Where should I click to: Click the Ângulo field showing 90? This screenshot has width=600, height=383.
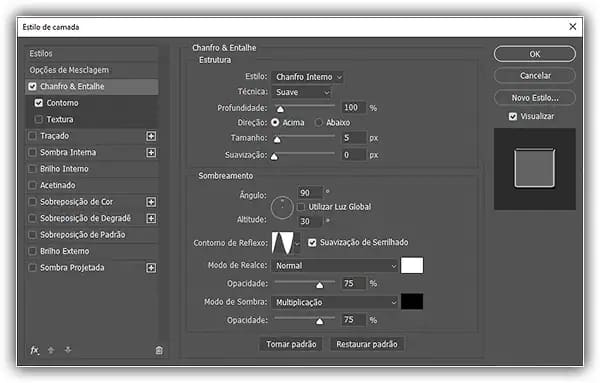pos(310,193)
